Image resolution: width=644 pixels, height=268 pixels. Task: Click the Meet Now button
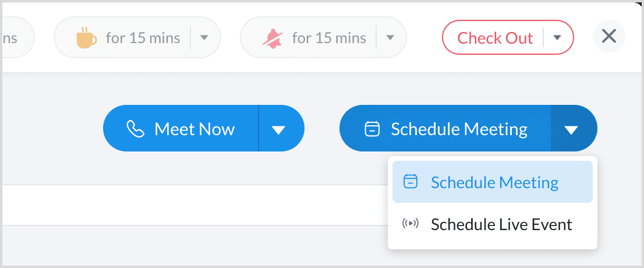point(194,129)
